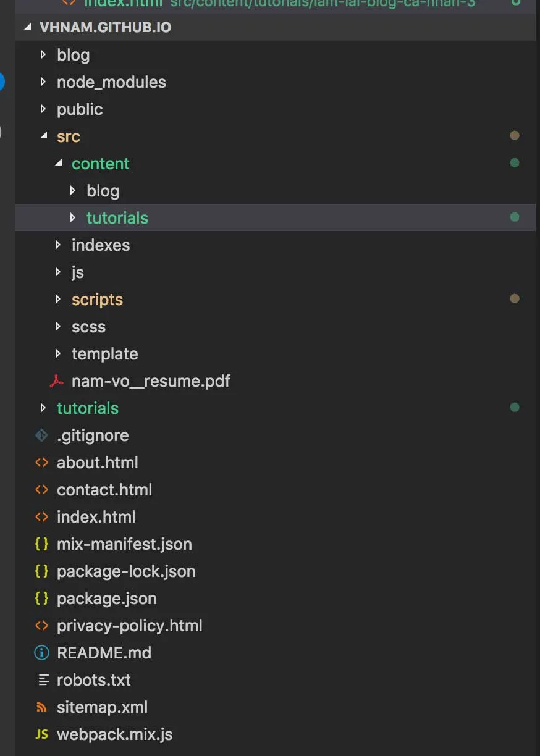Click the text file icon beside robots.txt
Screen dimensions: 540x756
(x=43, y=679)
